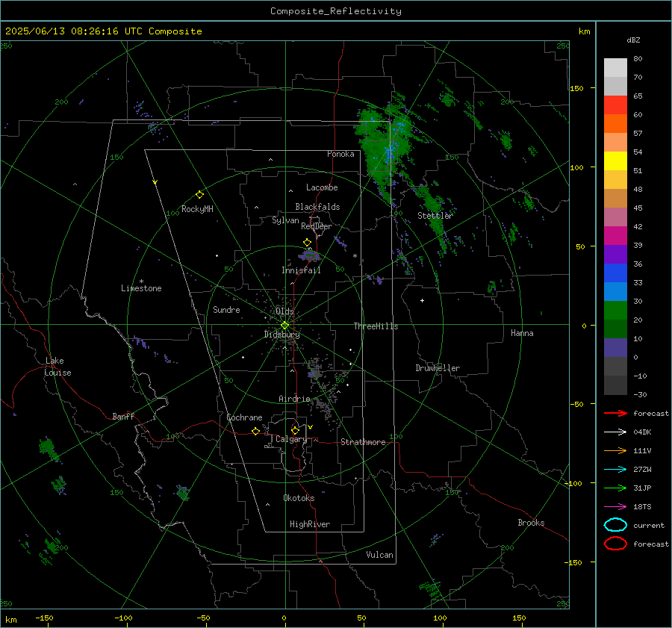Screen dimensions: 672x628
Task: Click the Banff city label
Action: click(123, 417)
